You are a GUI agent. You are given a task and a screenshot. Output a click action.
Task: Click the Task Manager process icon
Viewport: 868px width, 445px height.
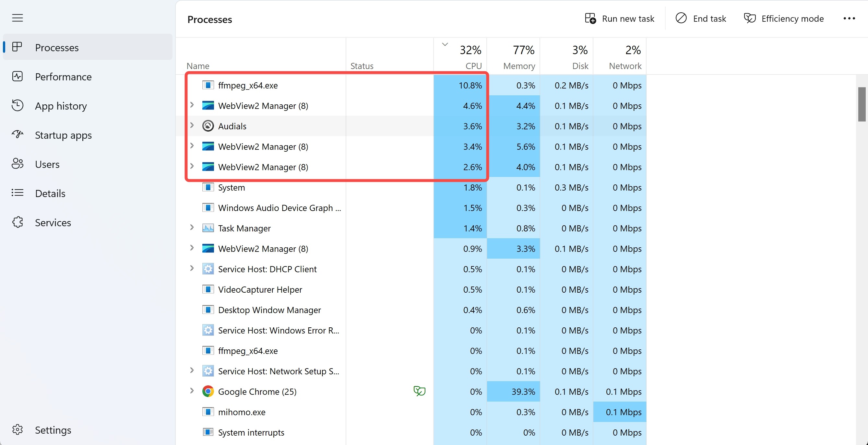208,228
